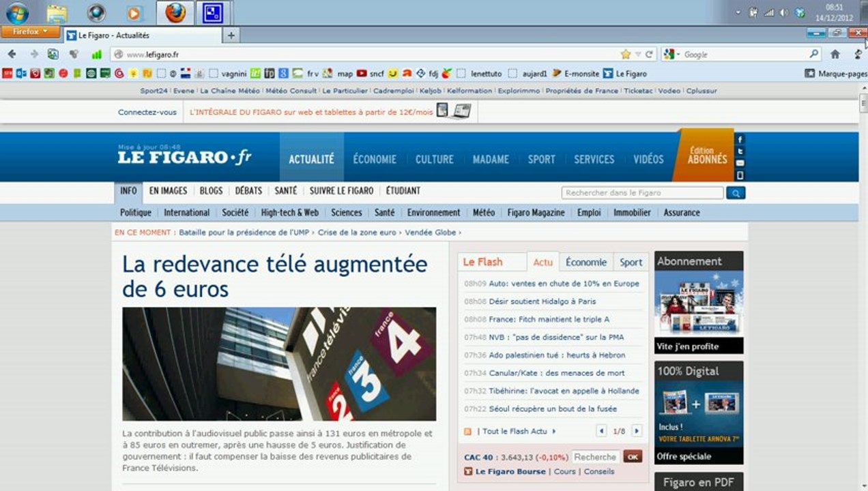The height and width of the screenshot is (491, 868).
Task: Switch to the Économie flash tab
Action: (x=586, y=262)
